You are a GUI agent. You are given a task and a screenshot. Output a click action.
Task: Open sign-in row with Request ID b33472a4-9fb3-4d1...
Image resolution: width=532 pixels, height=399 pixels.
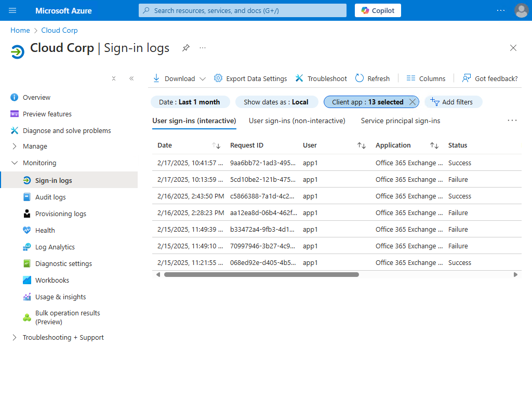tap(337, 229)
